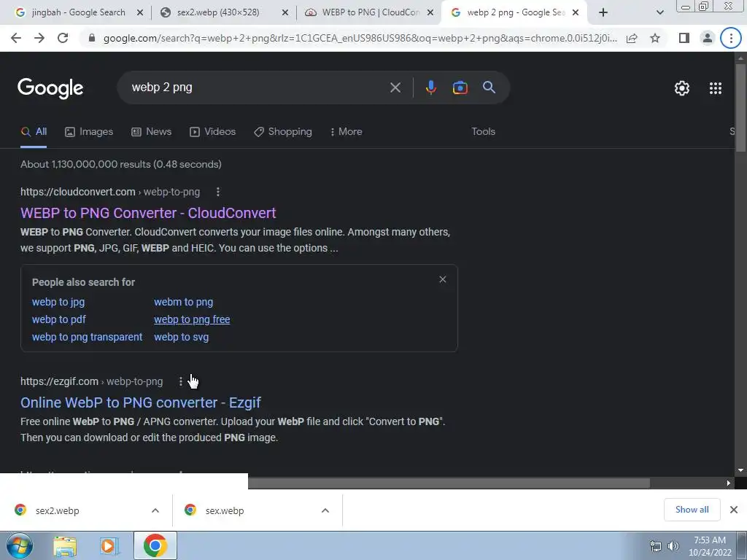Dismiss the People also search for box
The image size is (747, 560).
[x=443, y=279]
